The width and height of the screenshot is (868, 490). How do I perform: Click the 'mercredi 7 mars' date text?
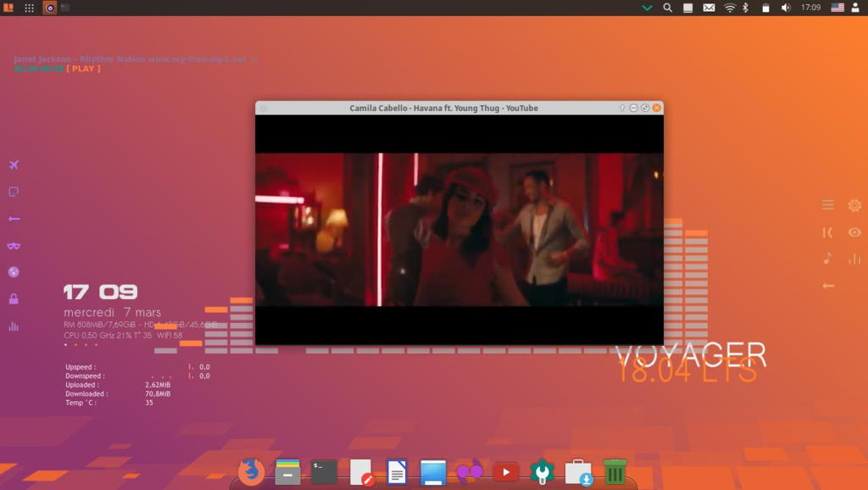tap(113, 312)
